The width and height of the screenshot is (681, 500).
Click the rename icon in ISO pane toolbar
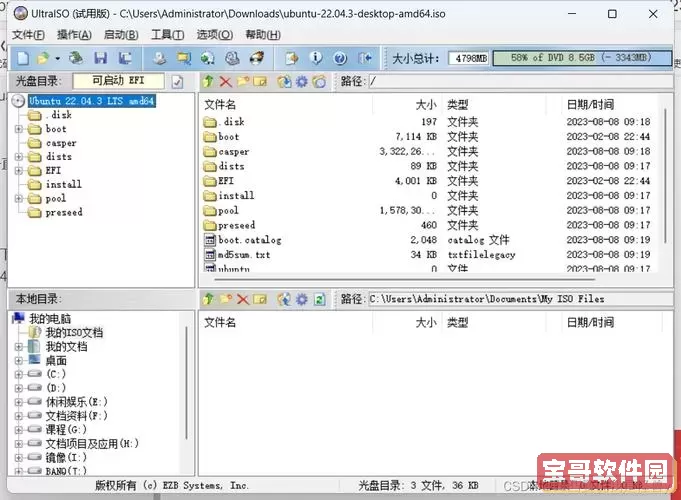click(260, 81)
